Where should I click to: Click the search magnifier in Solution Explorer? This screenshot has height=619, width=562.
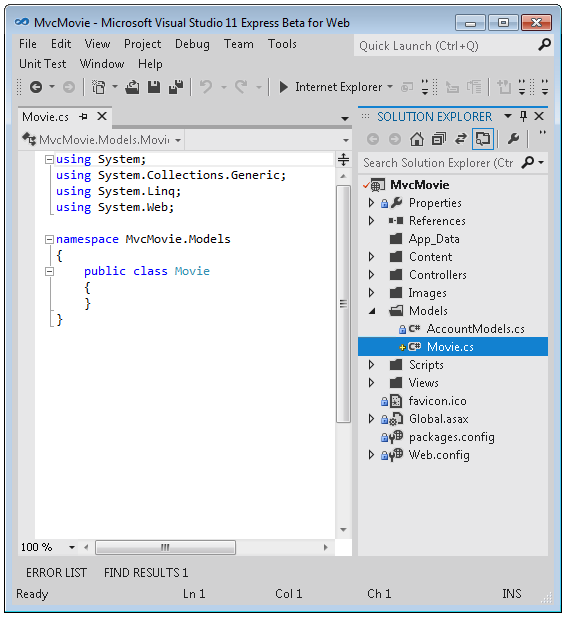click(528, 162)
